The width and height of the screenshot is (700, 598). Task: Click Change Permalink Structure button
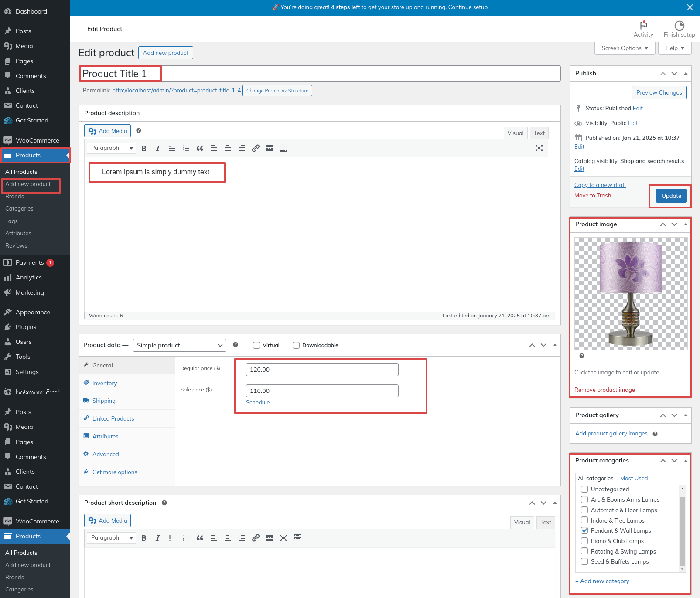[x=277, y=91]
